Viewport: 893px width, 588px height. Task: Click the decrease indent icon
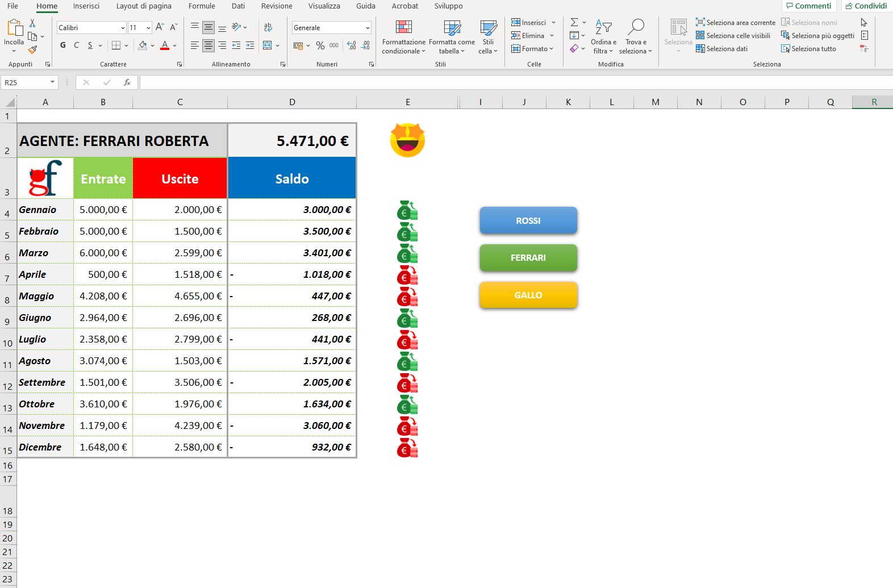pyautogui.click(x=236, y=45)
